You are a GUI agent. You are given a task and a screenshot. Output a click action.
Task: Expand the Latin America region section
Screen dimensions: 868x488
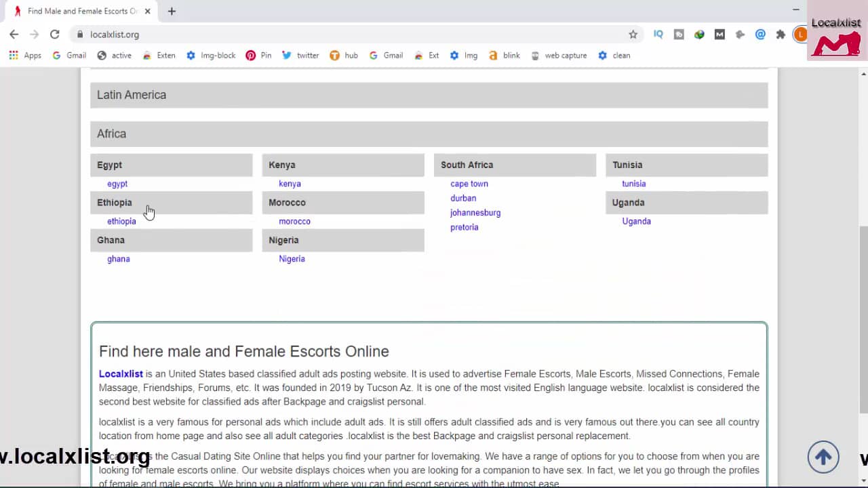(429, 95)
